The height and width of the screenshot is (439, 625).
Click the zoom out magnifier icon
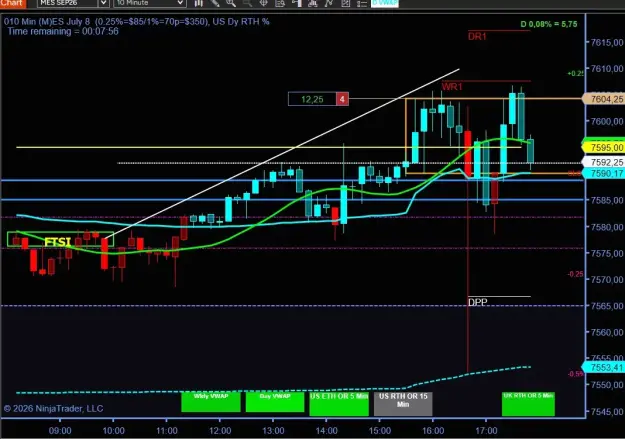(x=247, y=3)
